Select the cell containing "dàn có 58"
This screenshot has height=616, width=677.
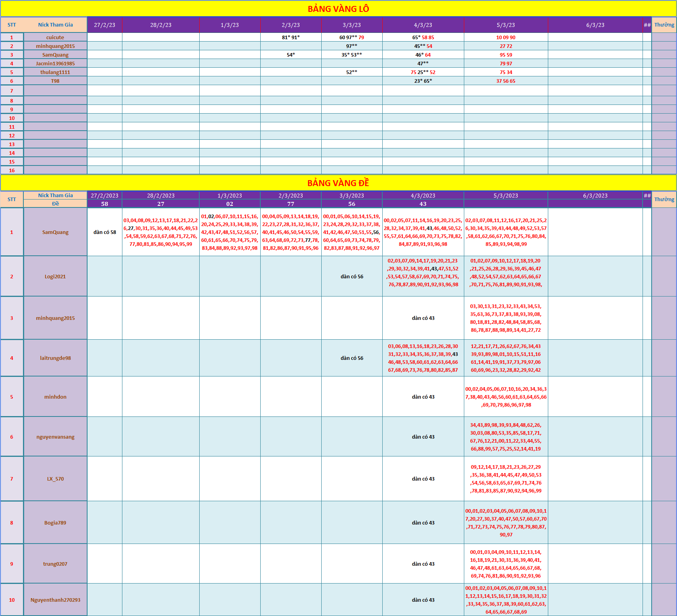(105, 232)
